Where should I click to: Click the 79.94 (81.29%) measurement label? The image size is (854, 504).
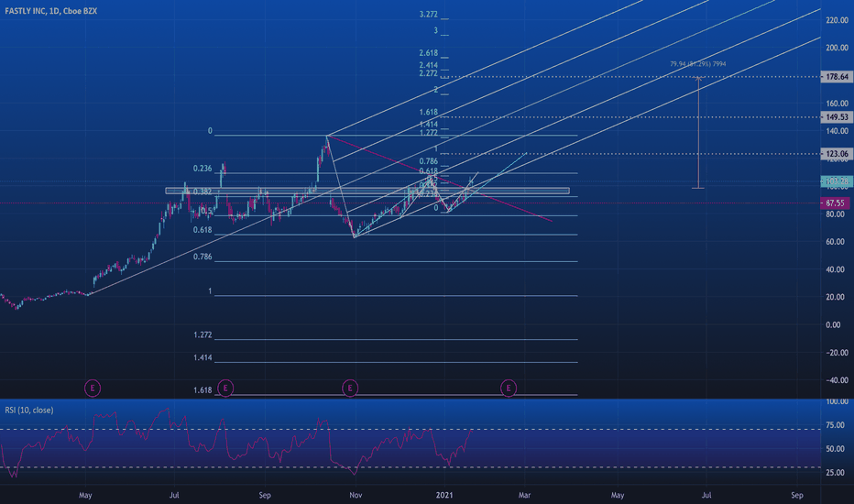click(697, 64)
